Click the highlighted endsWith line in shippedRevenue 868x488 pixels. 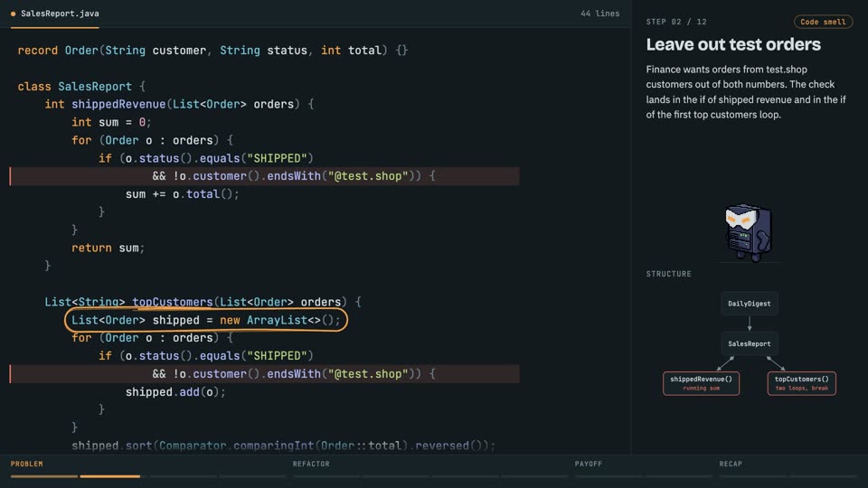coord(265,176)
